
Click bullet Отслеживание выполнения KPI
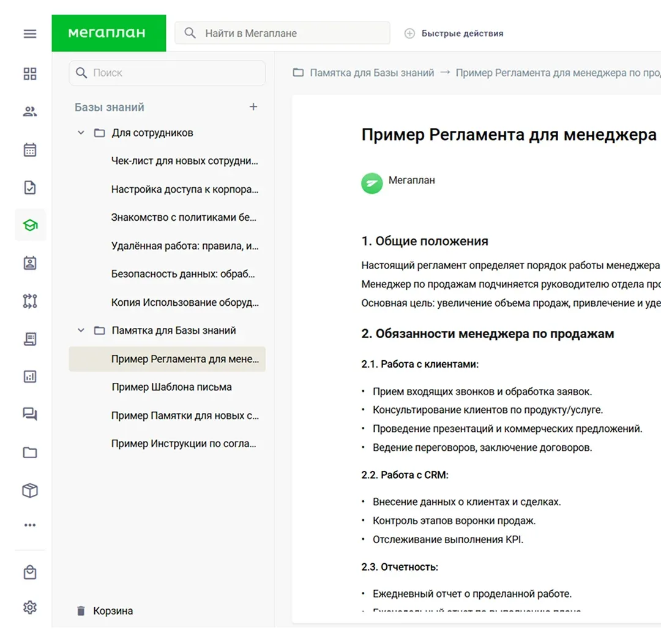447,539
